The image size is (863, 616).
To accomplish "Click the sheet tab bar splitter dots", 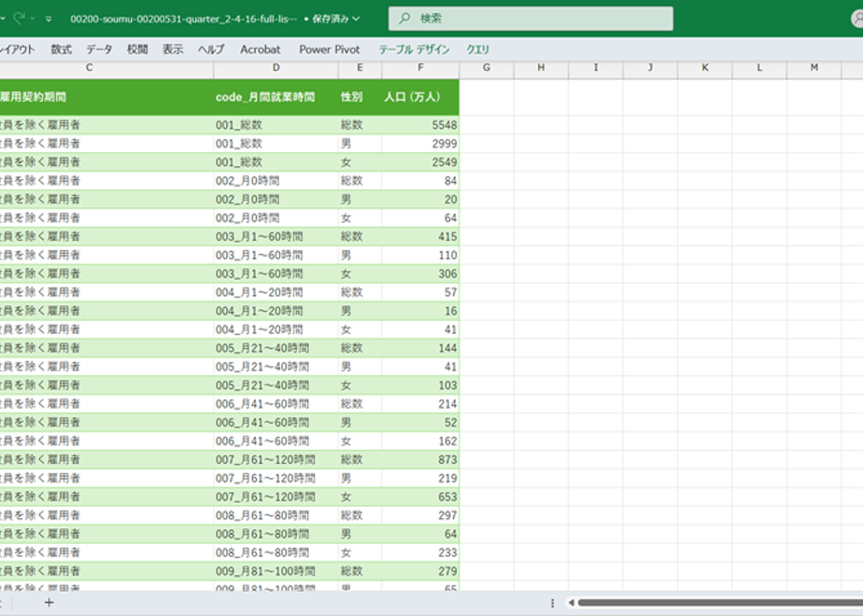I will 553,603.
